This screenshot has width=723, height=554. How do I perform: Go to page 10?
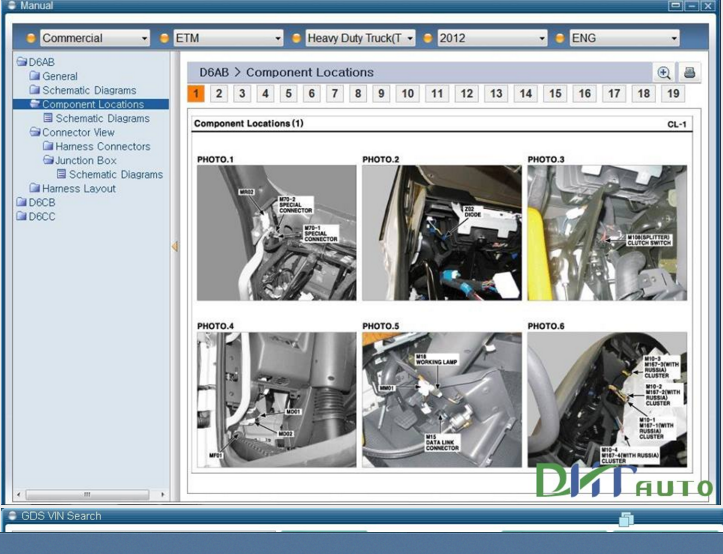click(x=408, y=94)
